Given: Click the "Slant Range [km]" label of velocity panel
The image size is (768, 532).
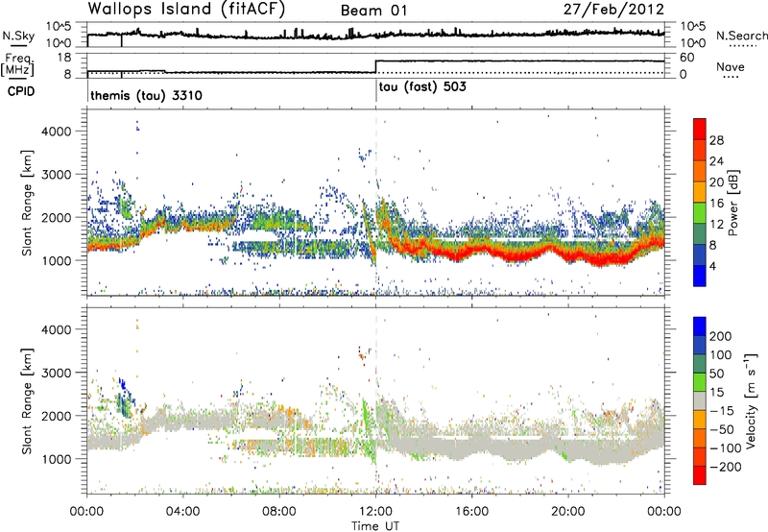Looking at the screenshot, I should 27,401.
